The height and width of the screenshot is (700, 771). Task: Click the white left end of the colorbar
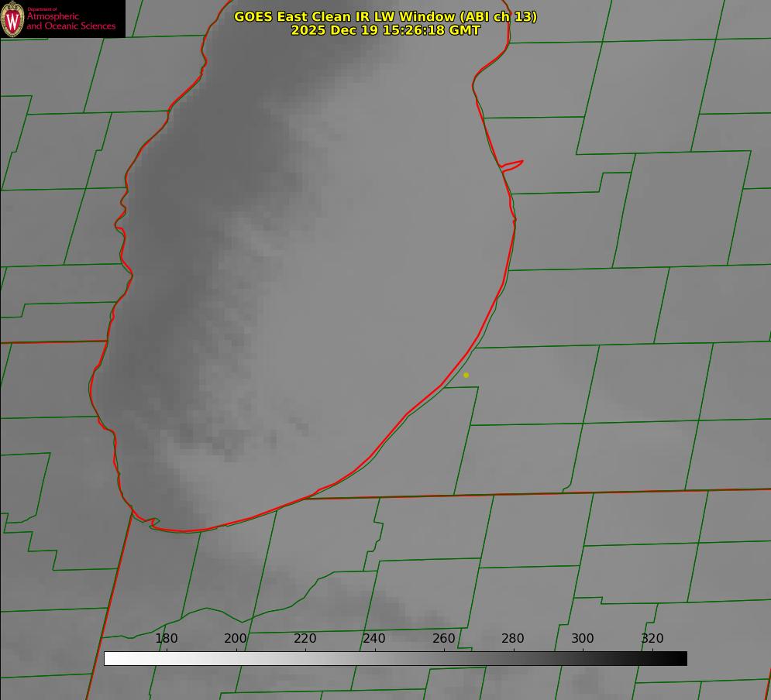(x=110, y=658)
